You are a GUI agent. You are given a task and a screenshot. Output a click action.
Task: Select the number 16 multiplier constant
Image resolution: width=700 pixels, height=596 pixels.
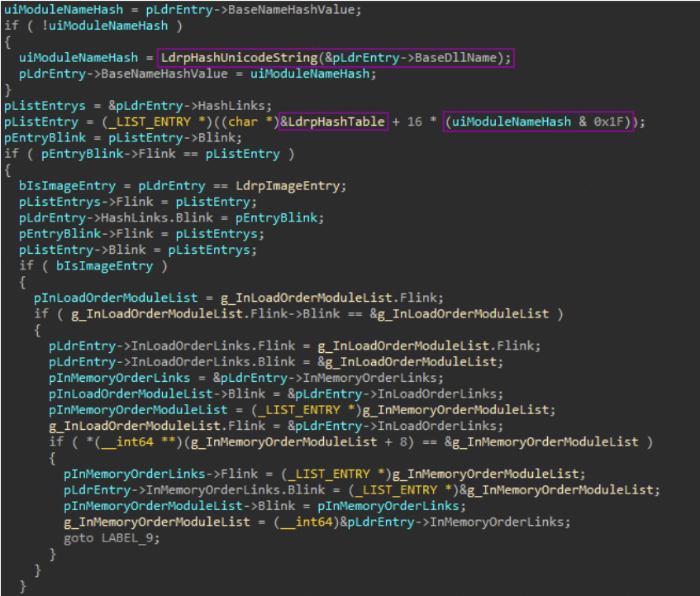(415, 122)
